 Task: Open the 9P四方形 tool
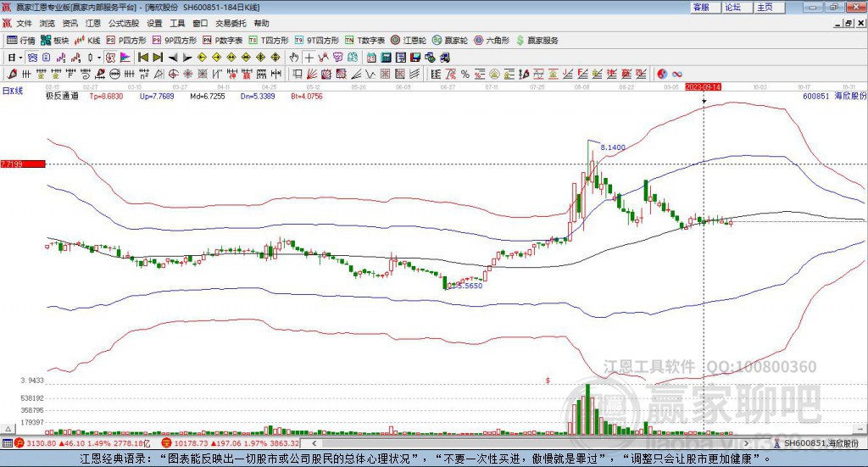[x=175, y=41]
